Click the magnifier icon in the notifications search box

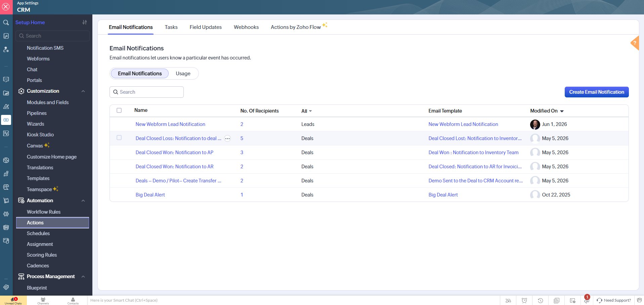116,92
